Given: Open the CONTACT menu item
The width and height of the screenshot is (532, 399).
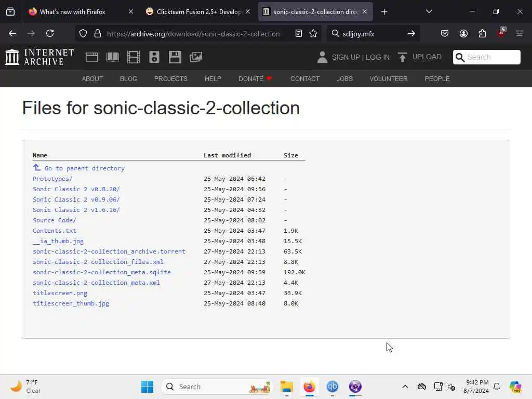Looking at the screenshot, I should pyautogui.click(x=304, y=79).
